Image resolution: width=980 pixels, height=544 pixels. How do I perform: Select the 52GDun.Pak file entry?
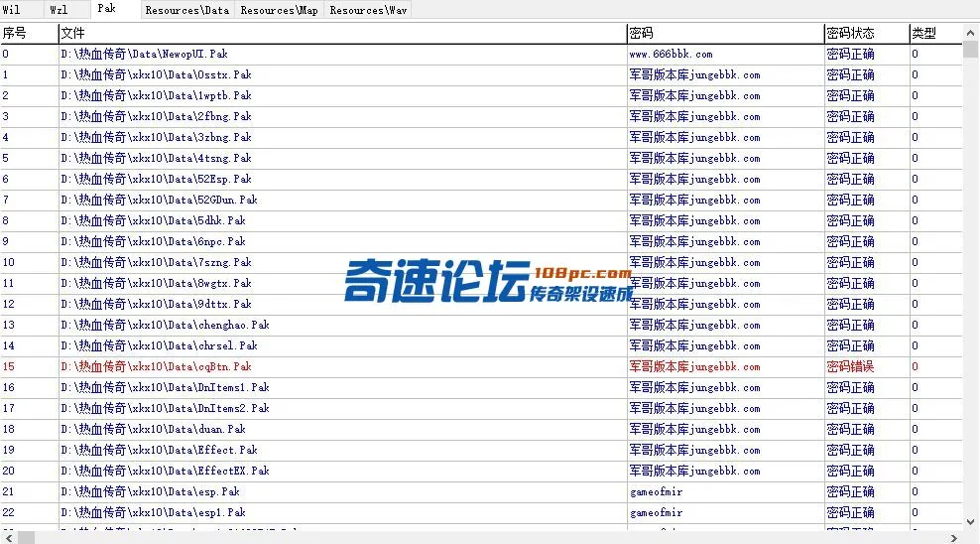[x=160, y=201]
